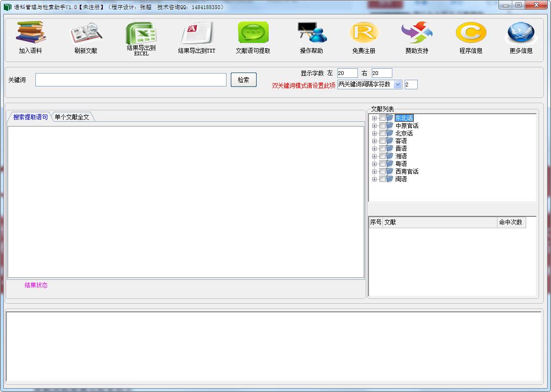Select 西南官话 label in tree

pyautogui.click(x=407, y=171)
